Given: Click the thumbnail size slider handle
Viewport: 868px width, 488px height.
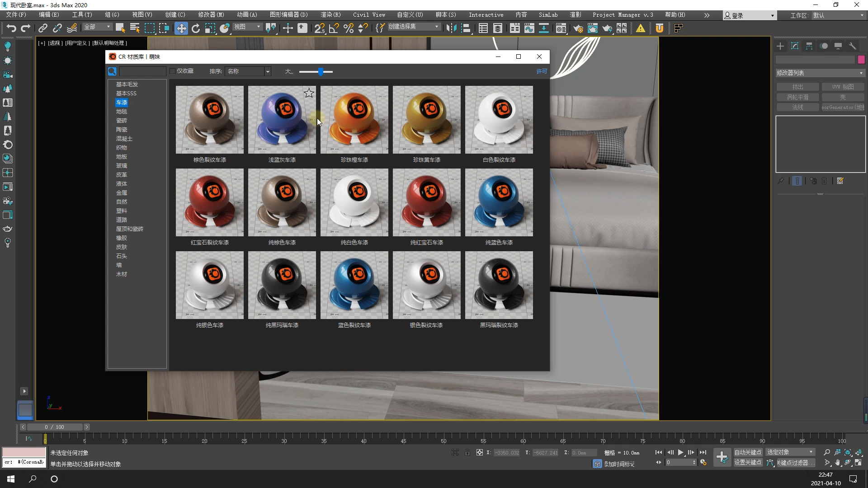Looking at the screenshot, I should pyautogui.click(x=321, y=71).
